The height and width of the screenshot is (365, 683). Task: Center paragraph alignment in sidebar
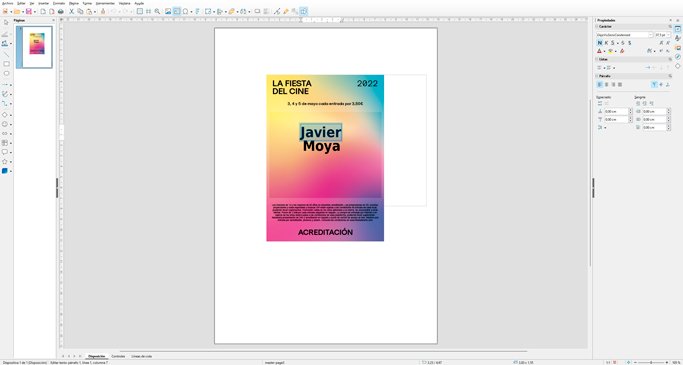pyautogui.click(x=607, y=84)
